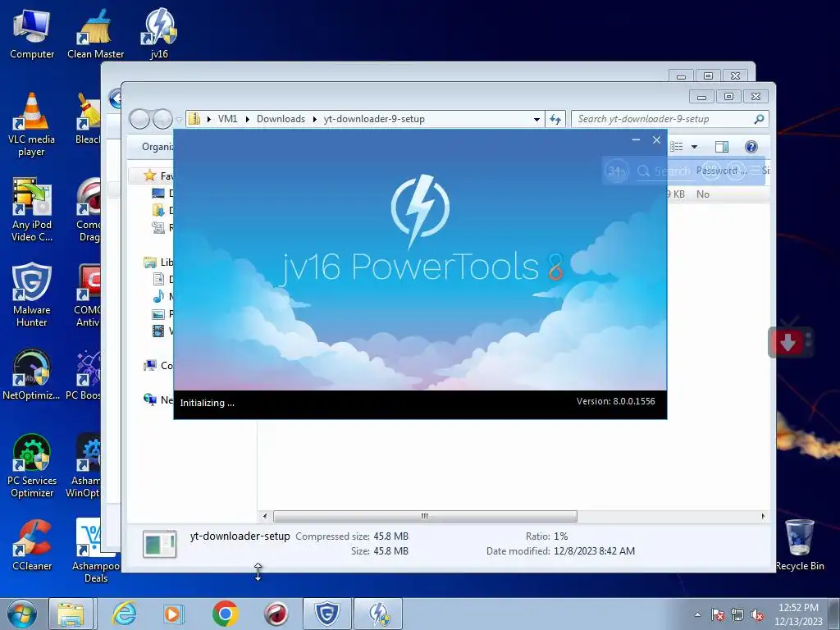Image resolution: width=840 pixels, height=630 pixels.
Task: Refresh the Explorer address bar
Action: (x=555, y=119)
